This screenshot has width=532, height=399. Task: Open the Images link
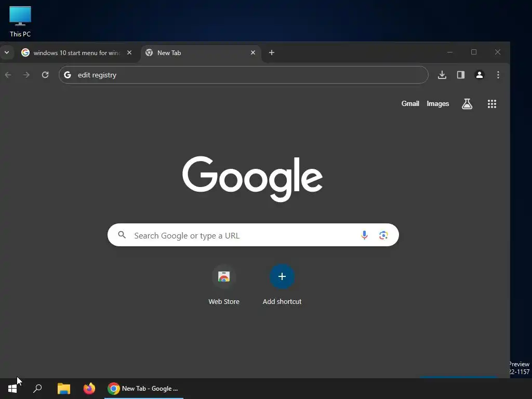[x=437, y=104]
